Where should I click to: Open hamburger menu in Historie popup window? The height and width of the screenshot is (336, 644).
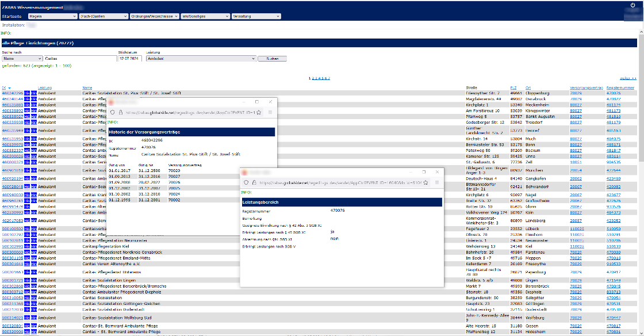(270, 113)
